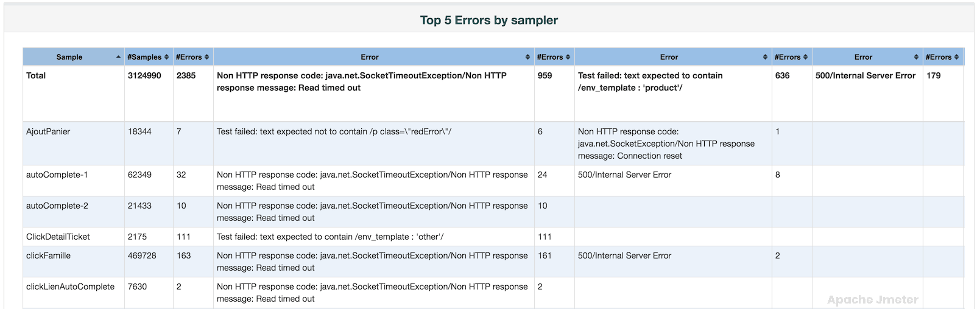Image resolution: width=980 pixels, height=309 pixels.
Task: Click the 3124990 total samples value
Action: 144,75
